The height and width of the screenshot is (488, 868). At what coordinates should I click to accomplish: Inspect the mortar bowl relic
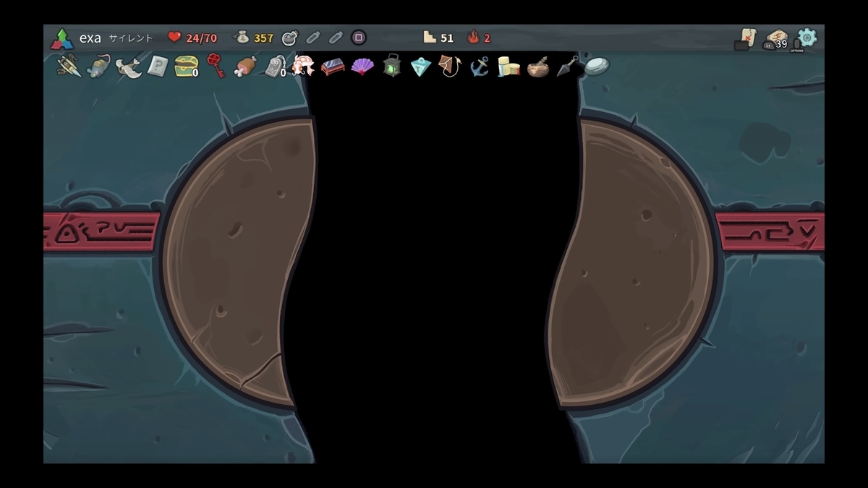tap(538, 67)
